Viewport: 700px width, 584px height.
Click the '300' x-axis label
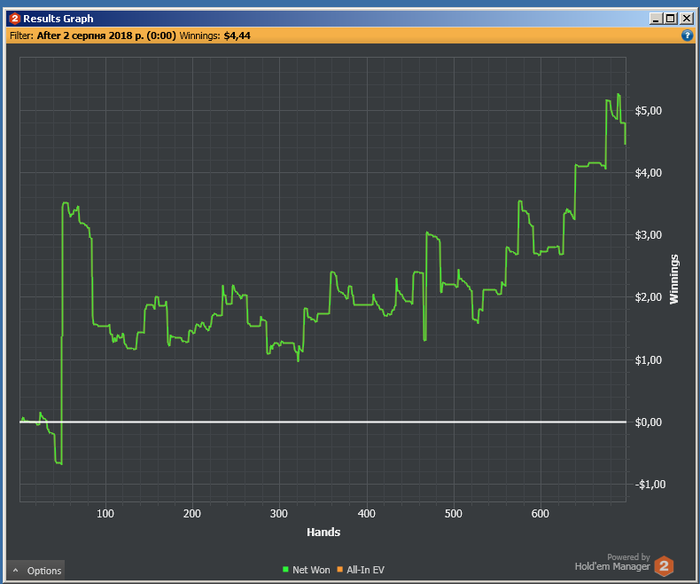(279, 513)
